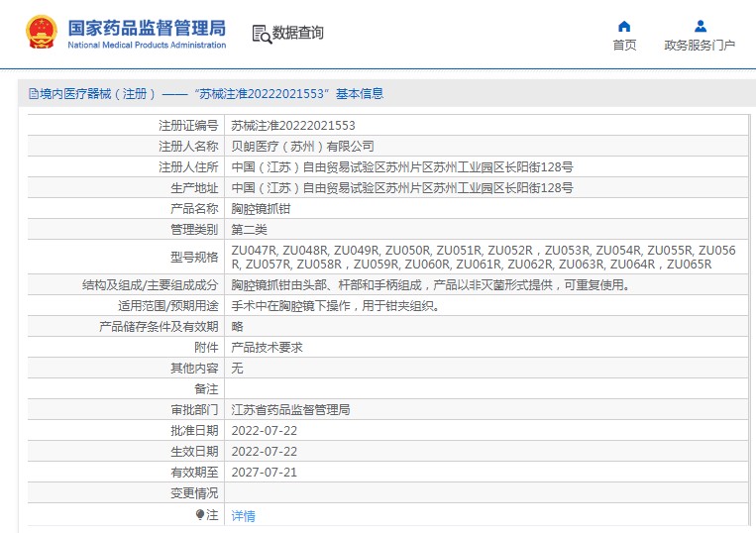The image size is (756, 533).
Task: Select the 胸腔镜抓钳由头部 structure description
Action: click(430, 284)
